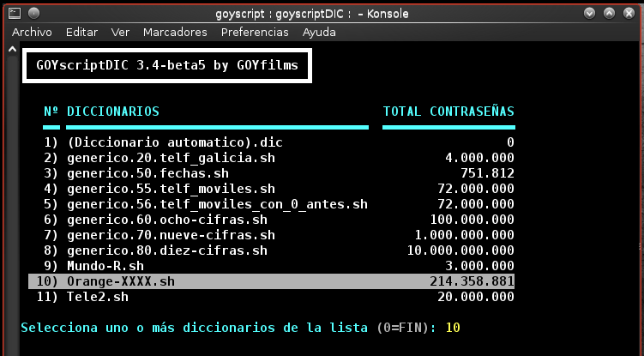Viewport: 644px width, 356px height.
Task: Click the value 20.000.000
Action: click(476, 297)
